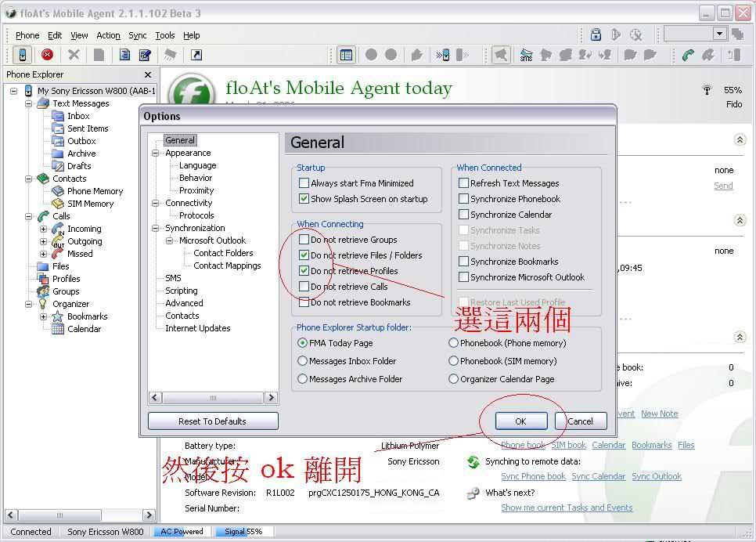Viewport: 756px width, 542px height.
Task: Open SIM Memory contacts icon
Action: click(x=58, y=204)
